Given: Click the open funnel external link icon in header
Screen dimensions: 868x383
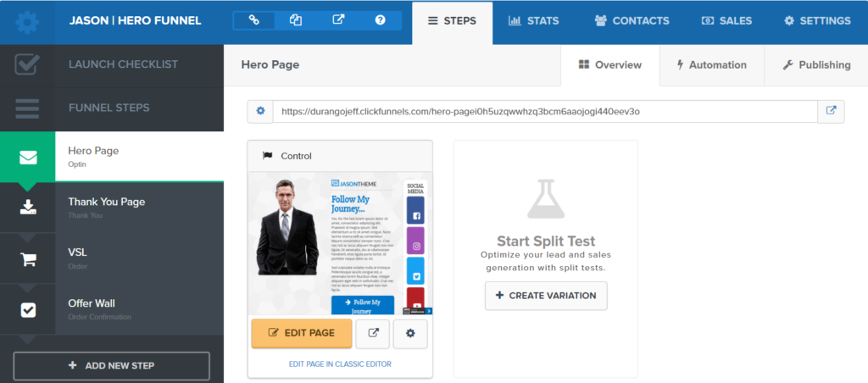Looking at the screenshot, I should coord(338,20).
